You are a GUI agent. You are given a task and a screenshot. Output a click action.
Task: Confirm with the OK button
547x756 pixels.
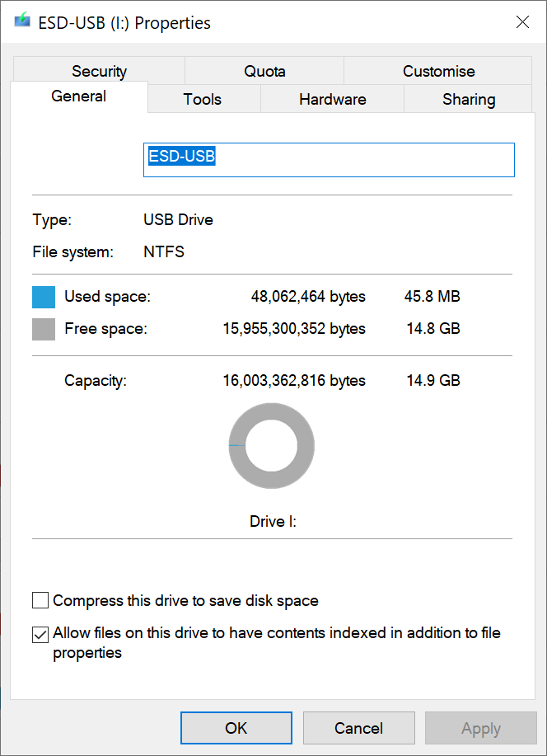click(236, 728)
